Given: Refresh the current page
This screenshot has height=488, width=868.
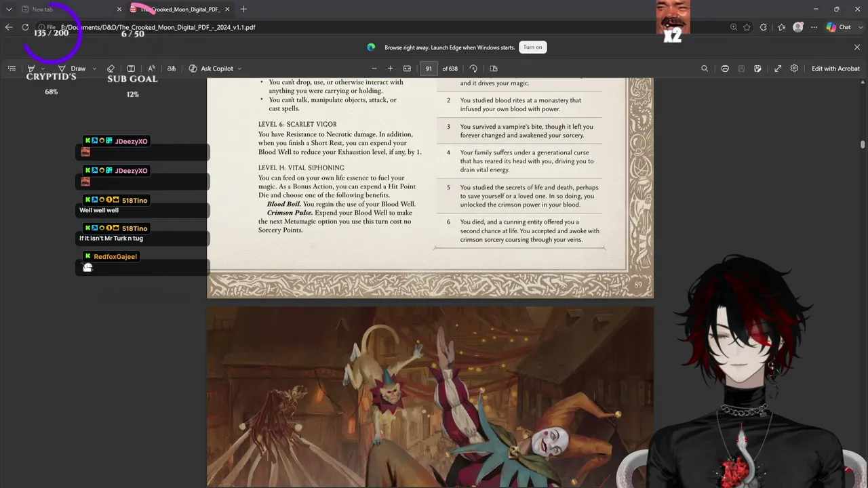Looking at the screenshot, I should pyautogui.click(x=25, y=27).
